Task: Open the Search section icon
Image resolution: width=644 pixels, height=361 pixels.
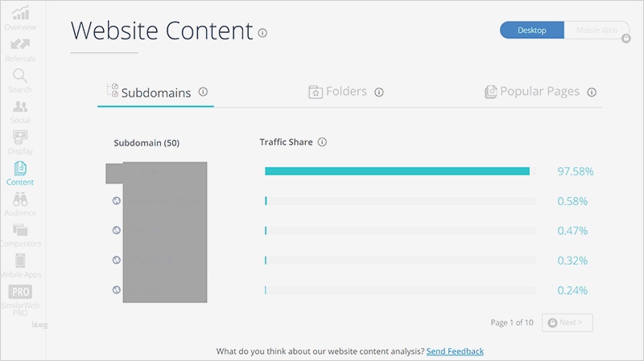Action: [x=20, y=76]
